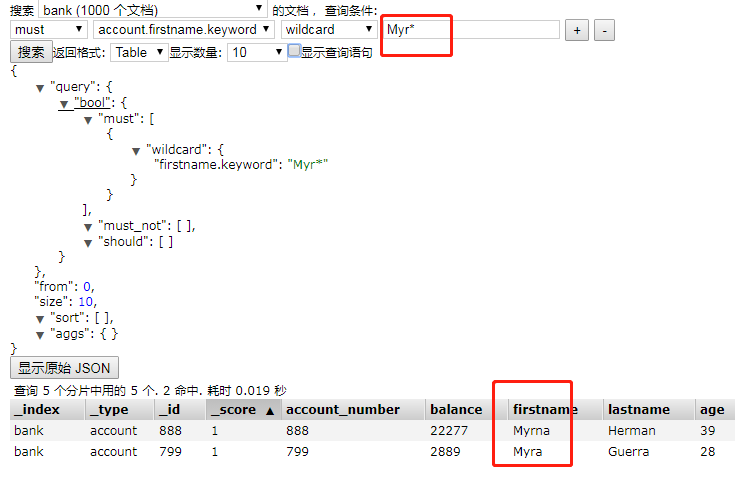The width and height of the screenshot is (735, 484).
Task: Open the bank index dropdown
Action: 152,9
